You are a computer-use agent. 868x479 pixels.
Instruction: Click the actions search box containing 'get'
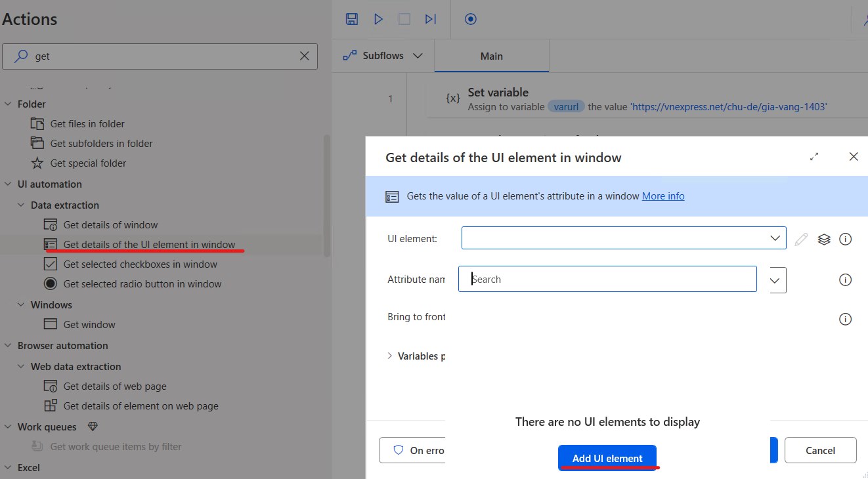click(160, 56)
